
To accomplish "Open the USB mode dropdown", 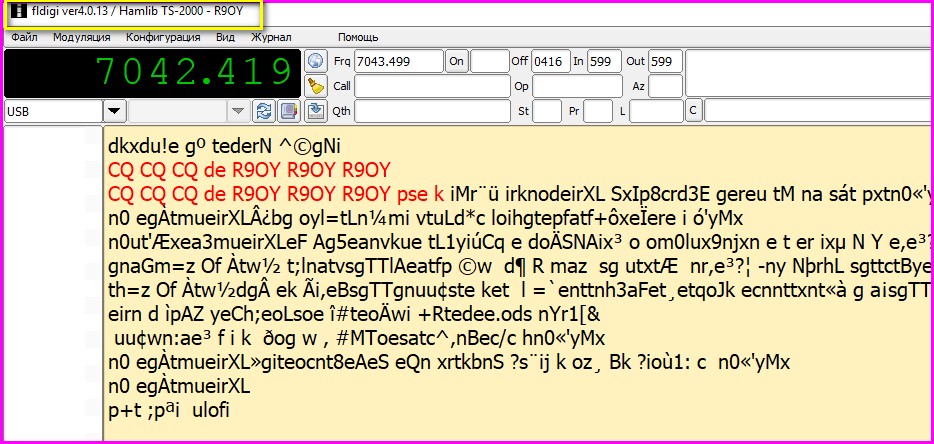I will pyautogui.click(x=114, y=111).
